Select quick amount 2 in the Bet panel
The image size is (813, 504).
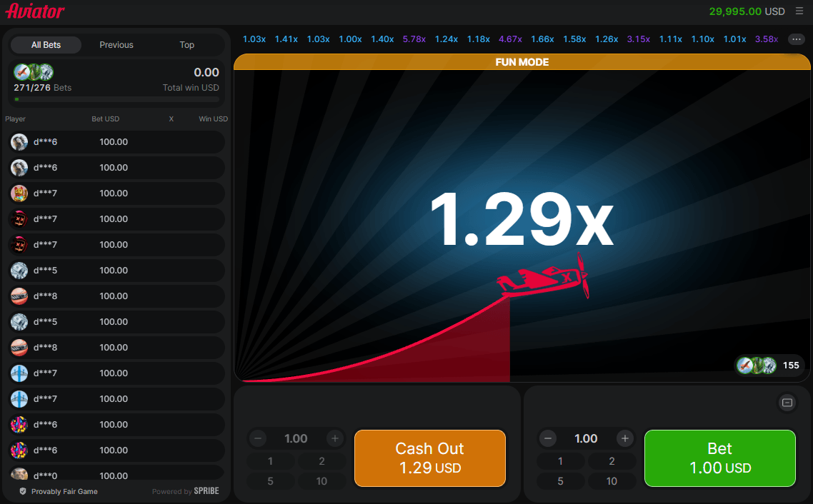[612, 461]
